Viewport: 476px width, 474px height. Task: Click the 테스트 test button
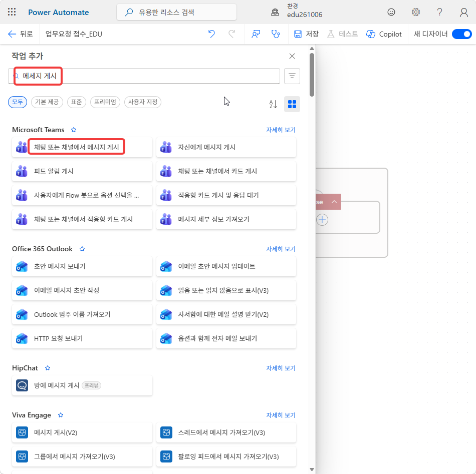pos(342,34)
